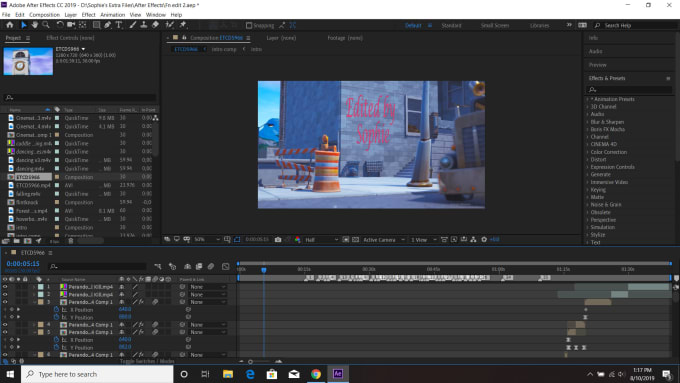The image size is (680, 383).
Task: Click the Home icon in the toolbar
Action: (x=10, y=25)
